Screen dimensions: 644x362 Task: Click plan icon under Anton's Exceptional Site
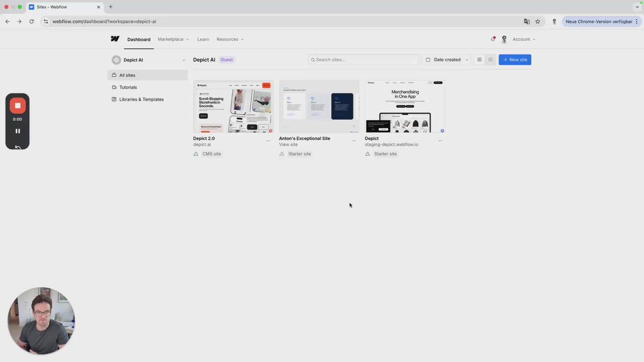tap(282, 154)
